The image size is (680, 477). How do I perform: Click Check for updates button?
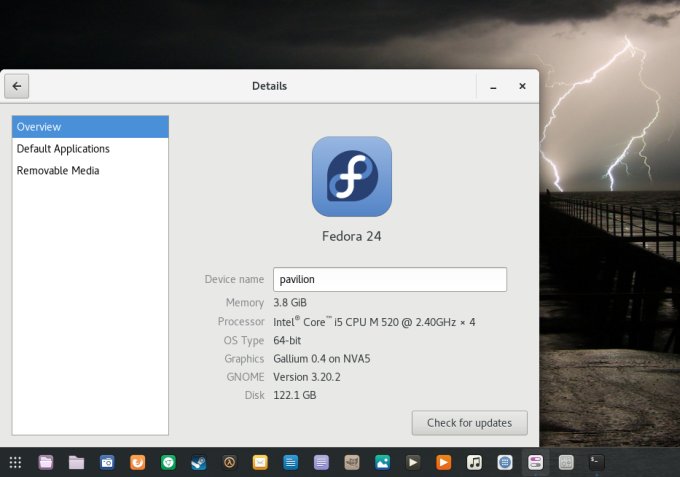pyautogui.click(x=470, y=423)
